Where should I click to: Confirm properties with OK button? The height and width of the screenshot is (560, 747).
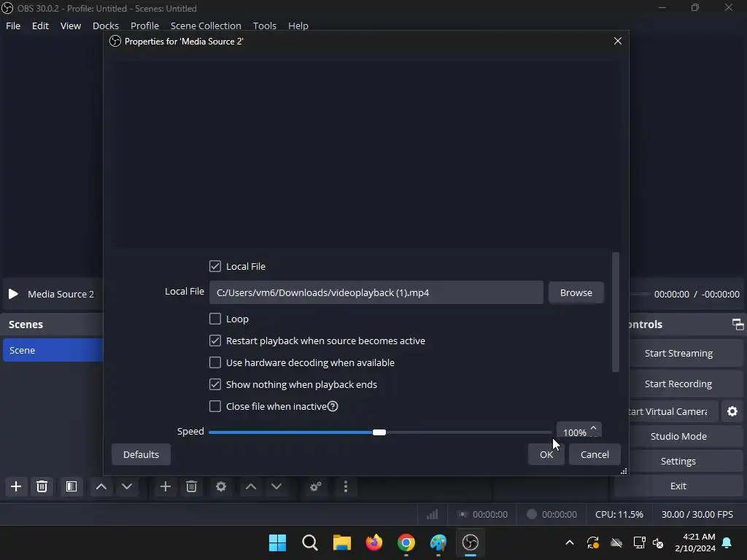pyautogui.click(x=546, y=454)
